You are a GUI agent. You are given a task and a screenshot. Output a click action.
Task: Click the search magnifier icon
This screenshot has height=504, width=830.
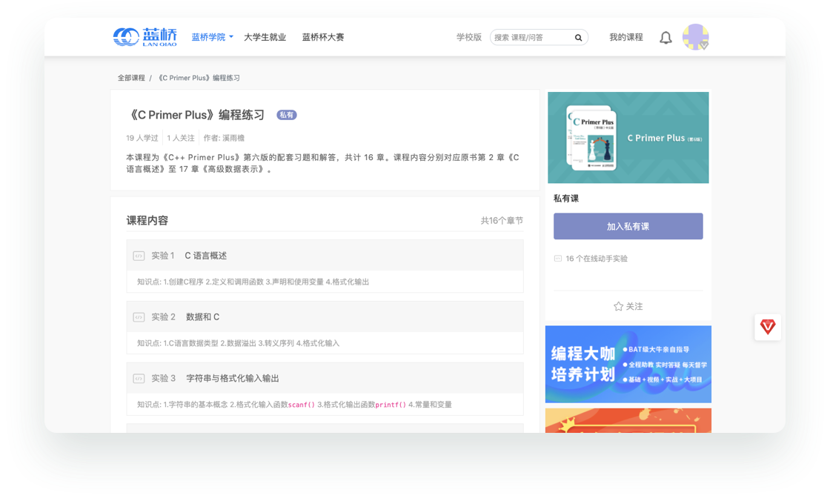(579, 38)
